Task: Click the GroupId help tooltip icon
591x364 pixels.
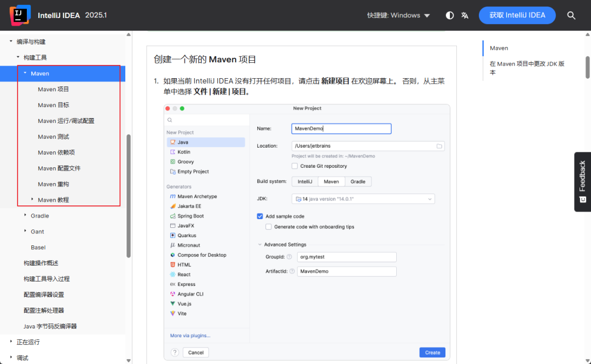Action: (289, 257)
